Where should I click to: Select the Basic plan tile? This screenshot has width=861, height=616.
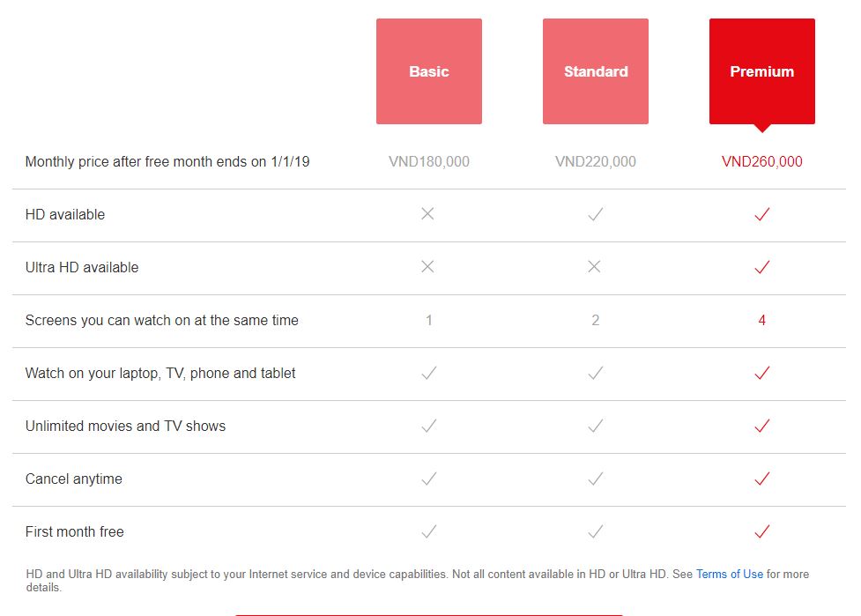pos(429,71)
